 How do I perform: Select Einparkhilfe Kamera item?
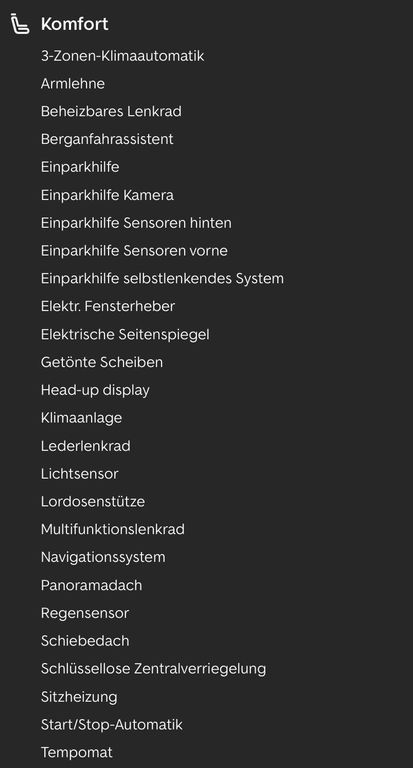[107, 195]
